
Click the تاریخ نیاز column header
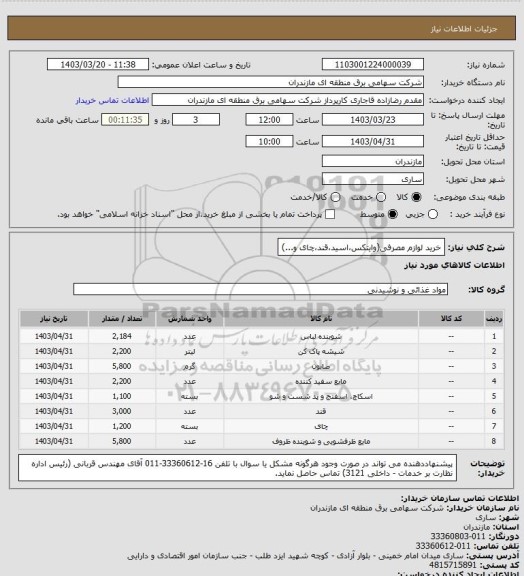click(x=54, y=319)
